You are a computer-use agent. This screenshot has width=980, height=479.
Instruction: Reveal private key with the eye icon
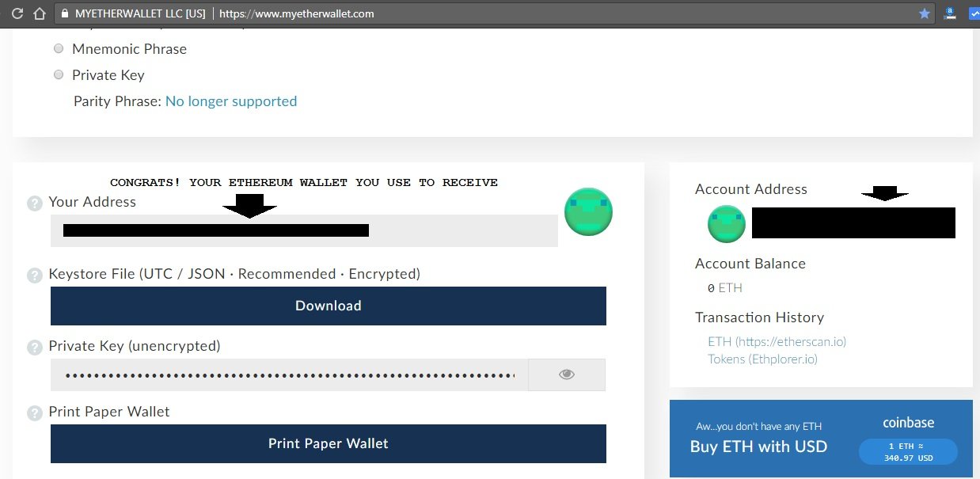pos(566,374)
